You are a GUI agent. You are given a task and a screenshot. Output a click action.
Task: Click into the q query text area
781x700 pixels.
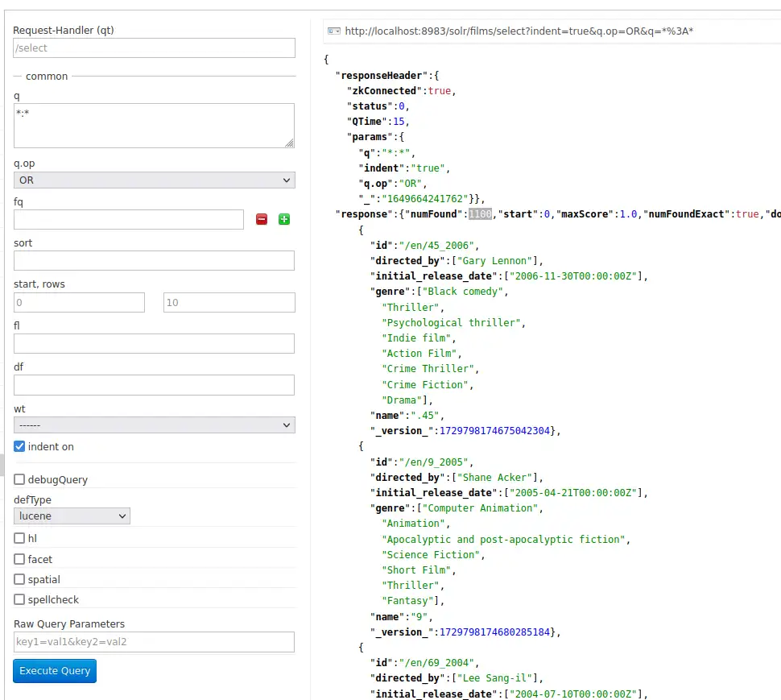pos(154,126)
